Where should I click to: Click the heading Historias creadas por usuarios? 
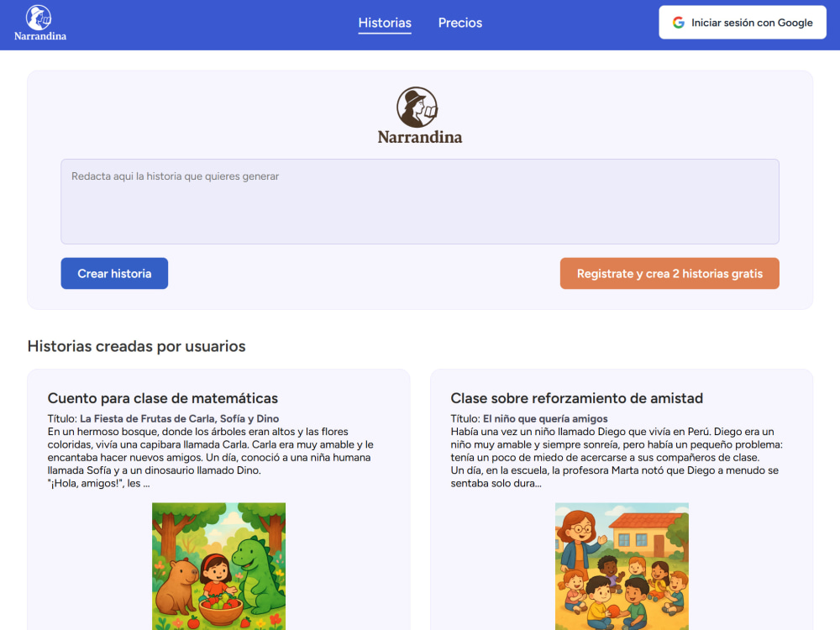click(x=137, y=346)
